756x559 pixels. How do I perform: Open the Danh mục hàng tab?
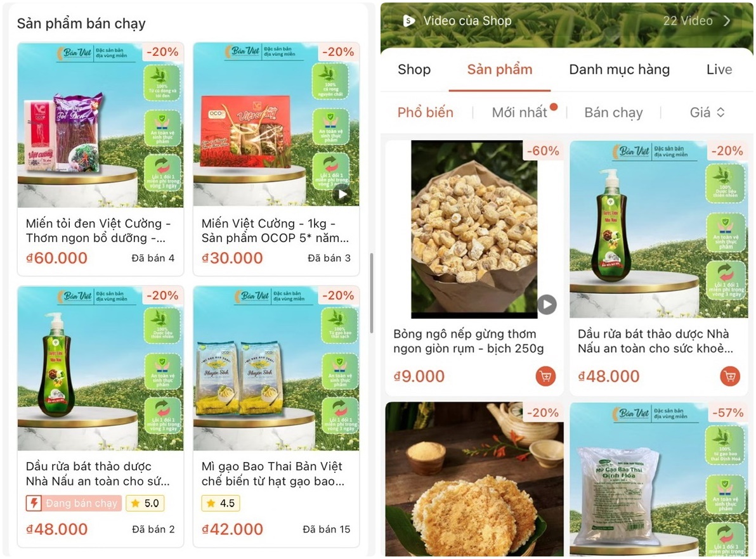619,69
